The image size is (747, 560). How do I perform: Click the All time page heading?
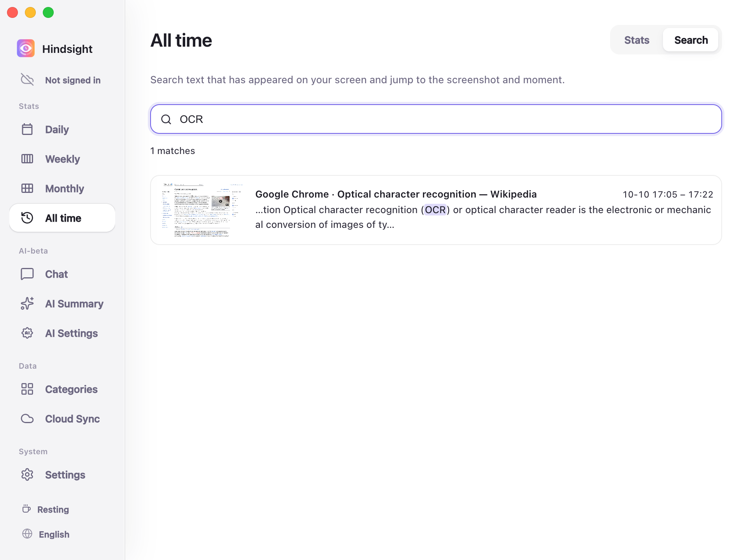pyautogui.click(x=181, y=40)
